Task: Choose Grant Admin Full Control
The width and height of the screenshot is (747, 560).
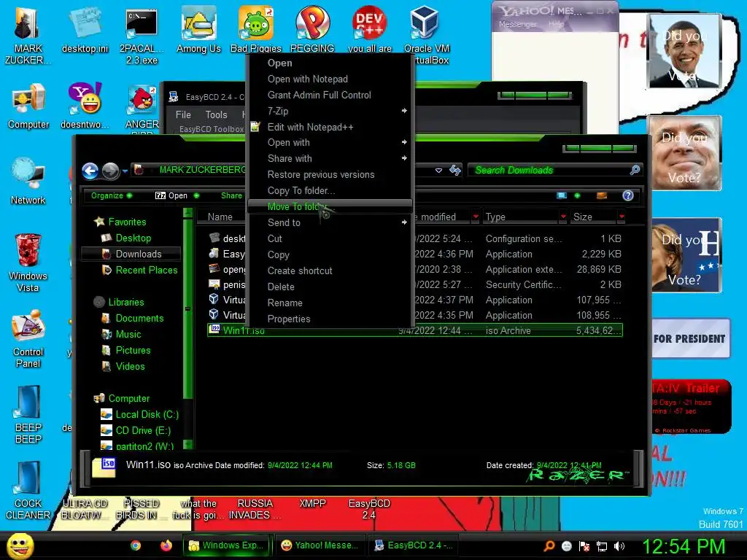Action: (329, 95)
